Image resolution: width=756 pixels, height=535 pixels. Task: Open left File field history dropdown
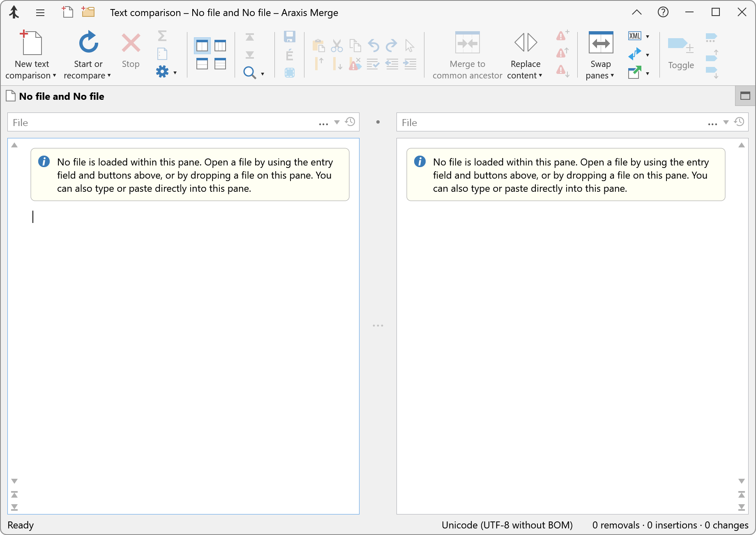tap(337, 122)
